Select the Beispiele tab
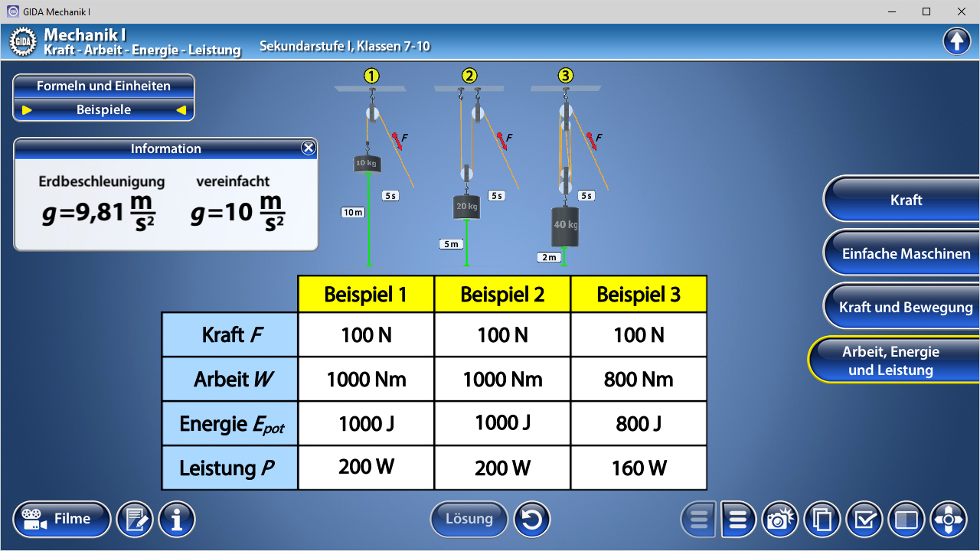The height and width of the screenshot is (551, 980). pyautogui.click(x=104, y=110)
